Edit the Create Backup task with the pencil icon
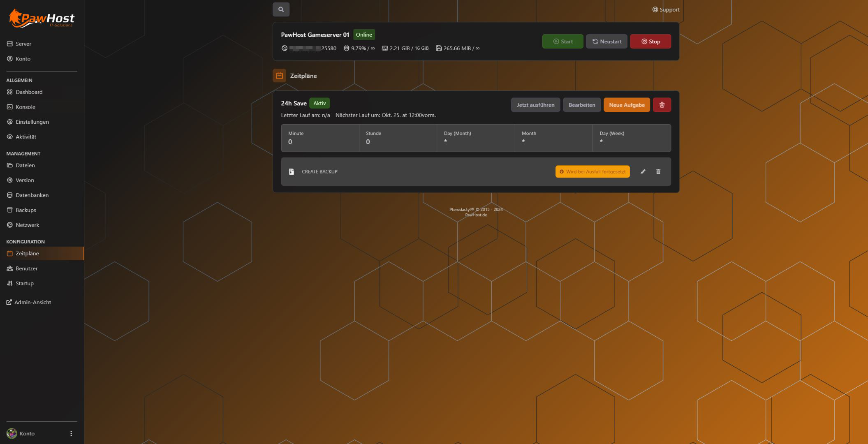 coord(643,172)
